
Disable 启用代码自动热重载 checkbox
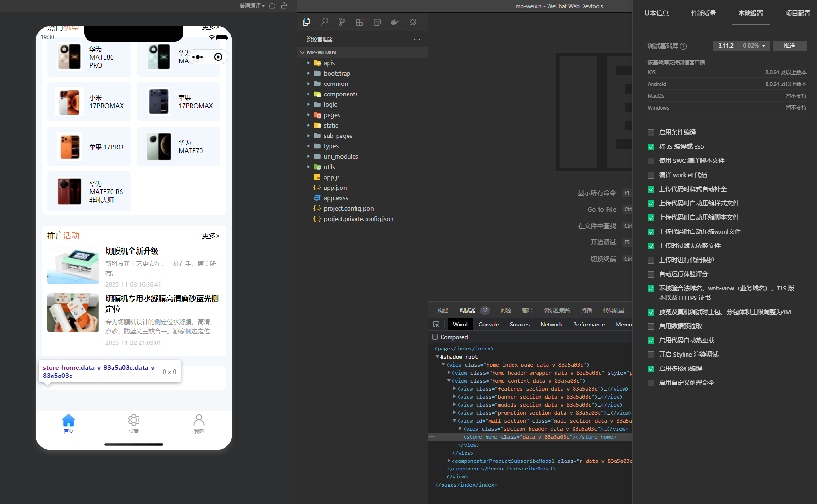(x=651, y=341)
